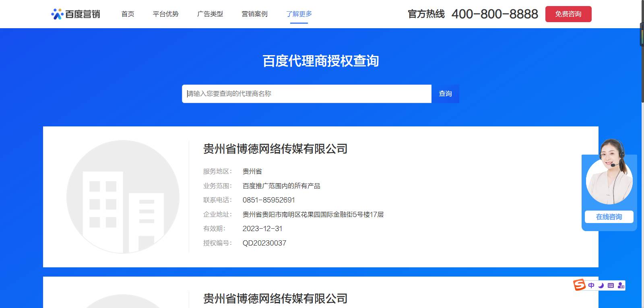Screen dimensions: 644x308
Task: Click the 查询 search button
Action: [x=445, y=94]
